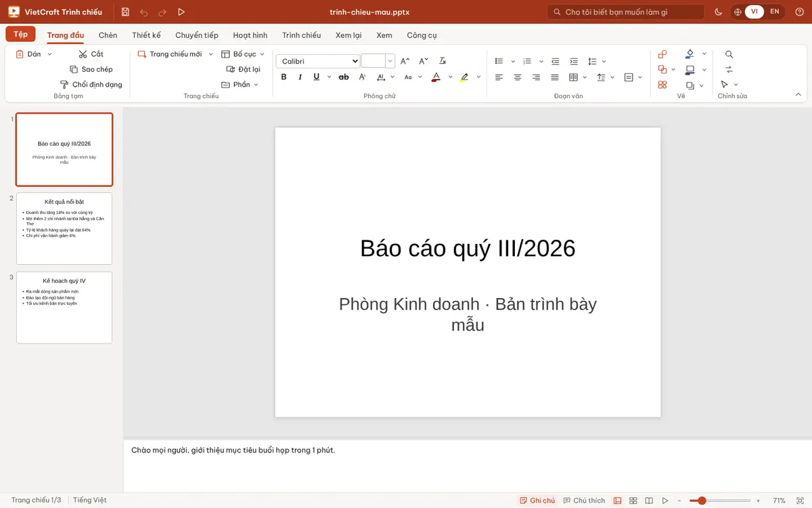
Task: Apply the red font color
Action: (x=436, y=77)
